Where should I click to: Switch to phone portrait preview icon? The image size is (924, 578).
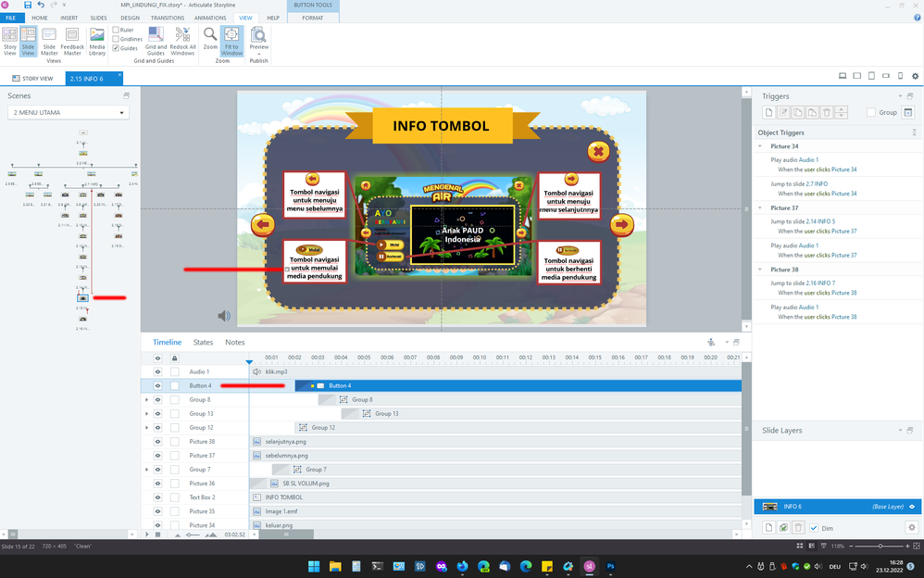[900, 76]
